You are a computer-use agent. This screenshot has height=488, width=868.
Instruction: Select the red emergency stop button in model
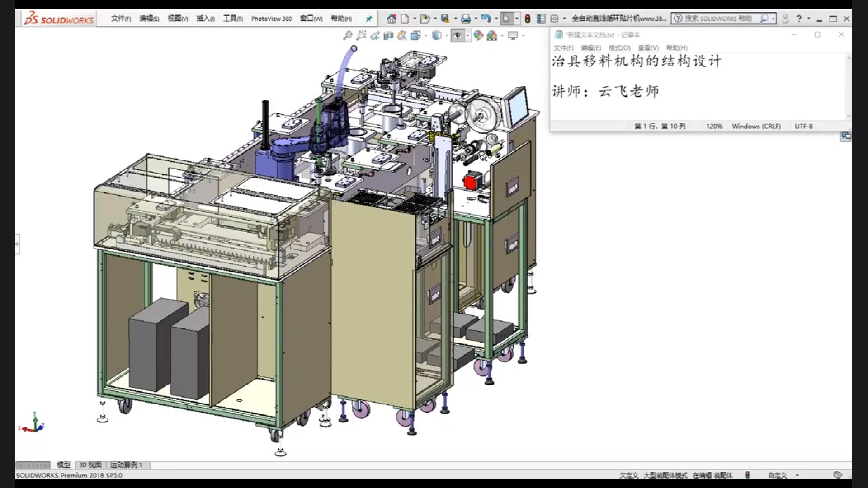click(x=470, y=182)
